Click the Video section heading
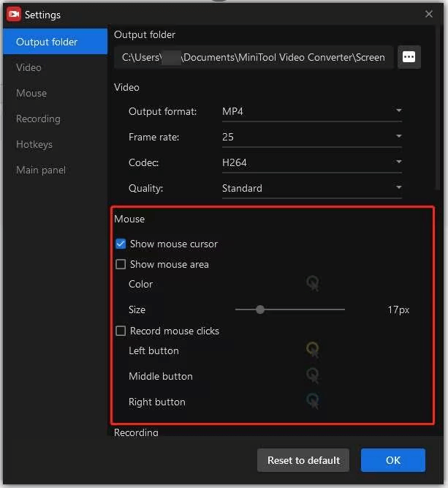The image size is (448, 488). (126, 88)
